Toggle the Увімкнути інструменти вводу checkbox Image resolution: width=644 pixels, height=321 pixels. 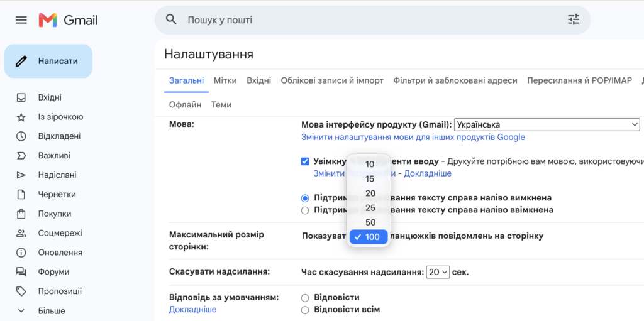[305, 161]
